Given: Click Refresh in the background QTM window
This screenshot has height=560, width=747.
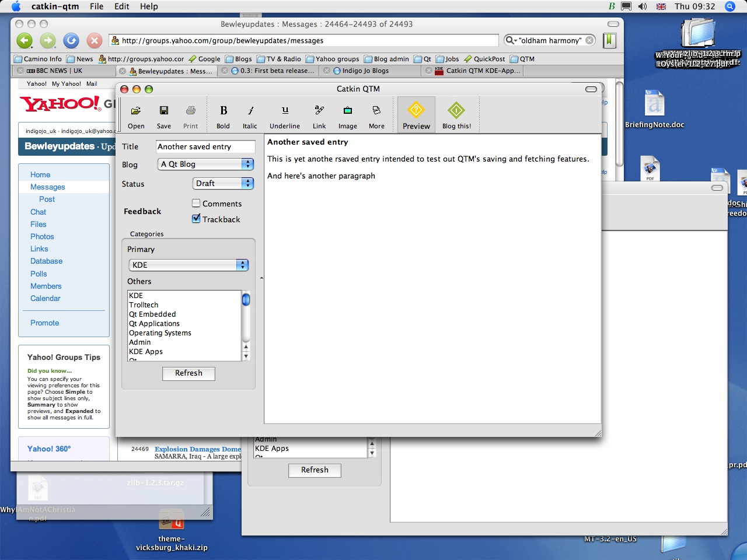Looking at the screenshot, I should pos(315,470).
